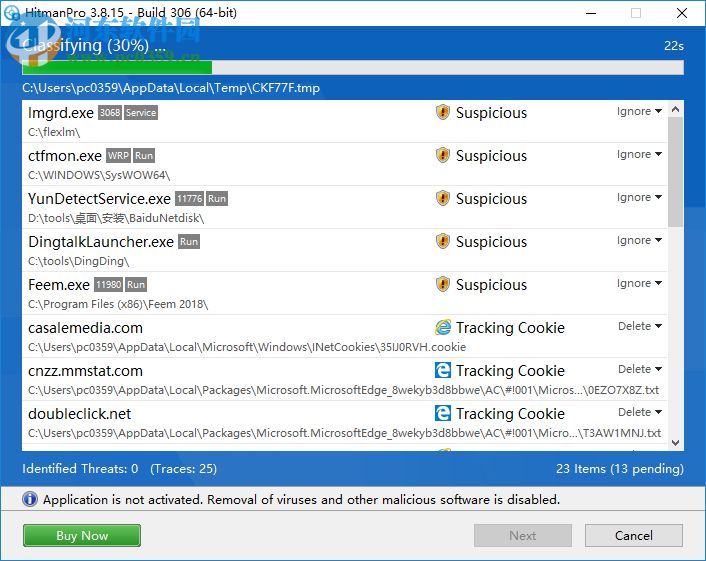This screenshot has width=706, height=561.
Task: Click the Run badge on DingtalkLauncher.exe
Action: (189, 241)
